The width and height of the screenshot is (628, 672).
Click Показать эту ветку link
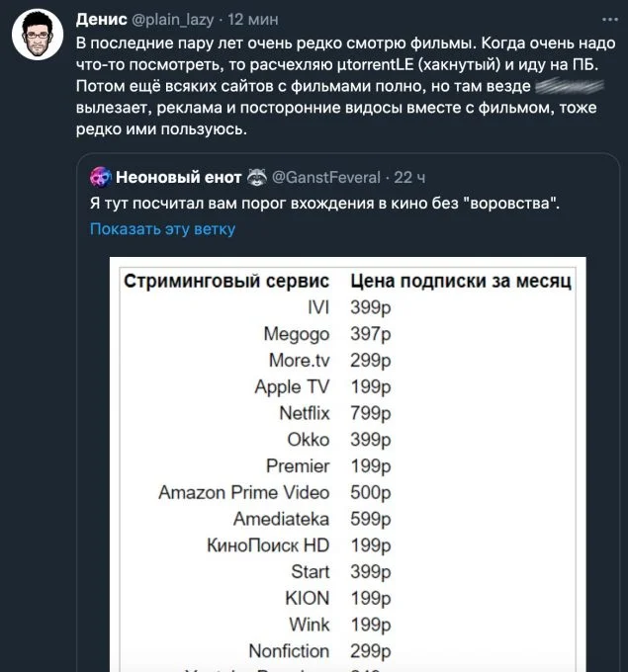(162, 229)
